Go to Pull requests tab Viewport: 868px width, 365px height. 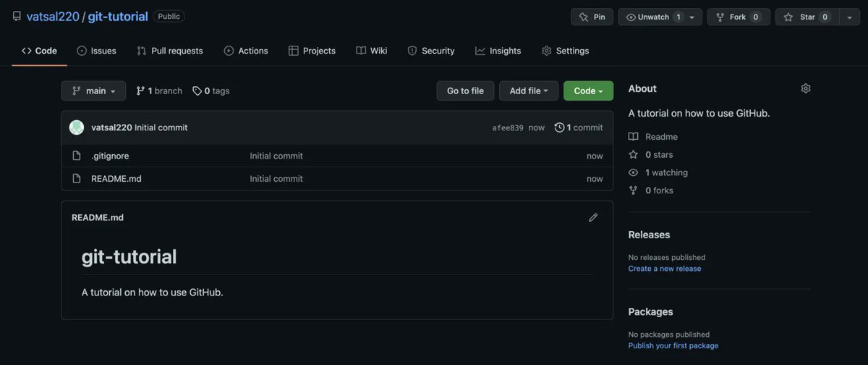(x=170, y=51)
